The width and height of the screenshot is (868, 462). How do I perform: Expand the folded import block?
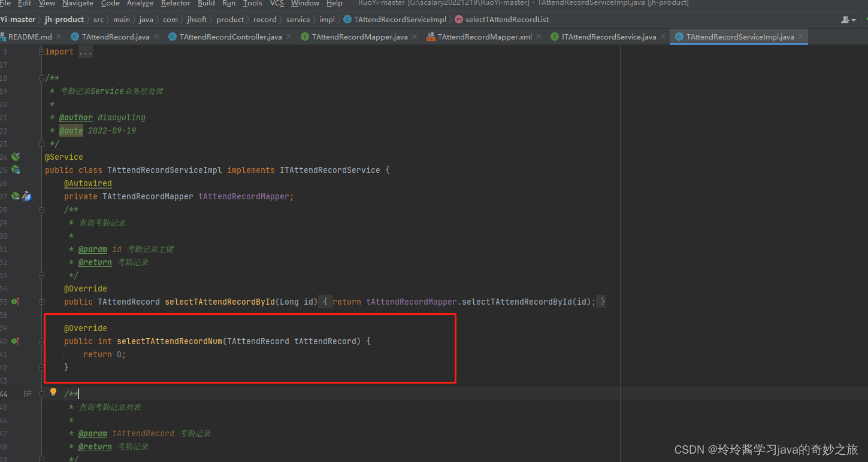[x=42, y=52]
